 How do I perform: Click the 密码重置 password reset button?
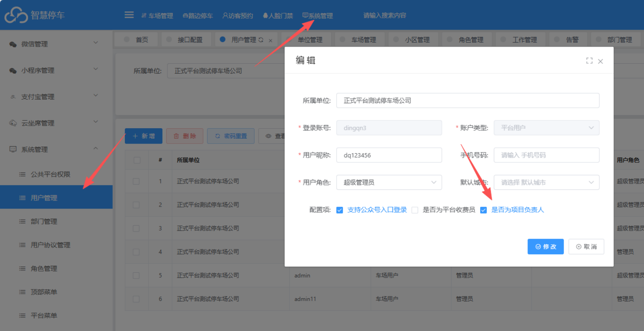click(231, 136)
